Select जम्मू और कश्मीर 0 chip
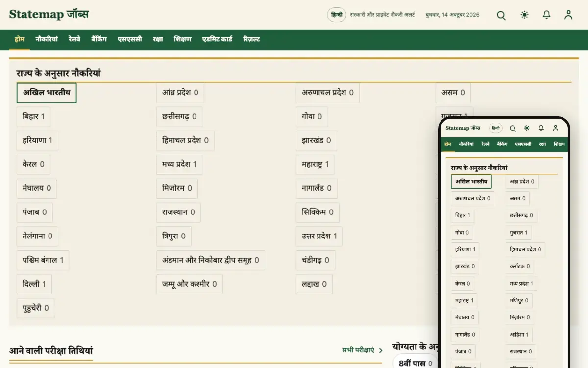Image resolution: width=588 pixels, height=368 pixels. [x=189, y=285]
